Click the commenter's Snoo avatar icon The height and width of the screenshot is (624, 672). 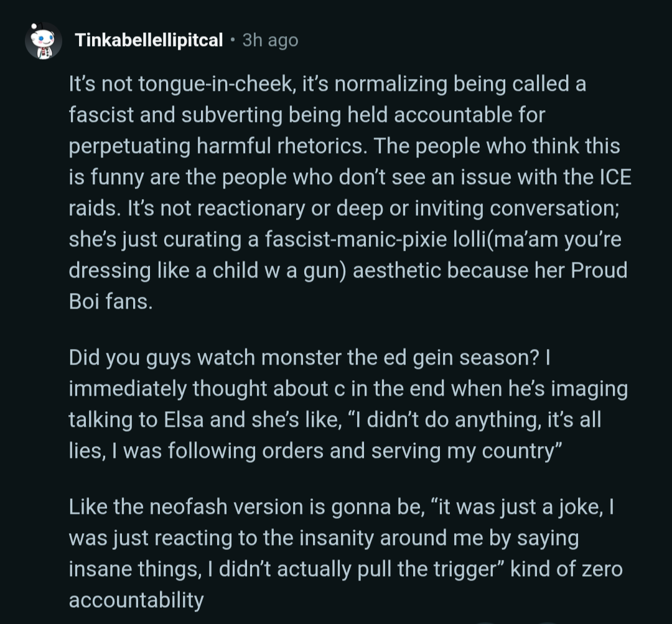tap(43, 40)
